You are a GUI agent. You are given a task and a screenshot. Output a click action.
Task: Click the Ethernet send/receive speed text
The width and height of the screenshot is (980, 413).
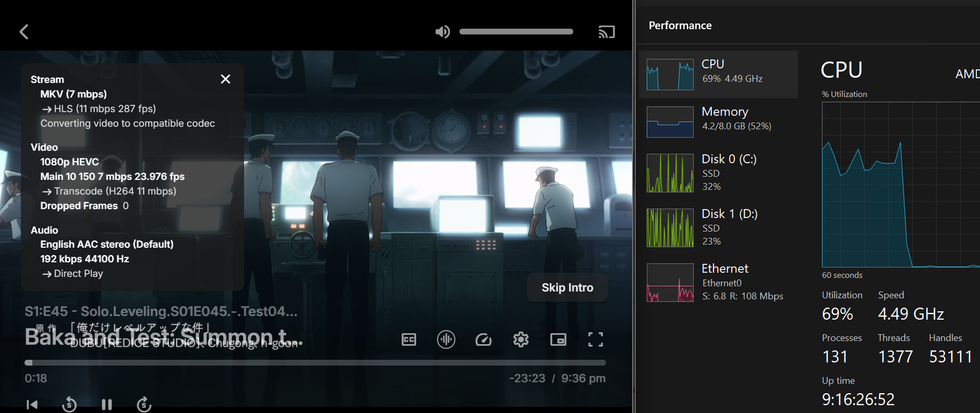click(x=743, y=296)
